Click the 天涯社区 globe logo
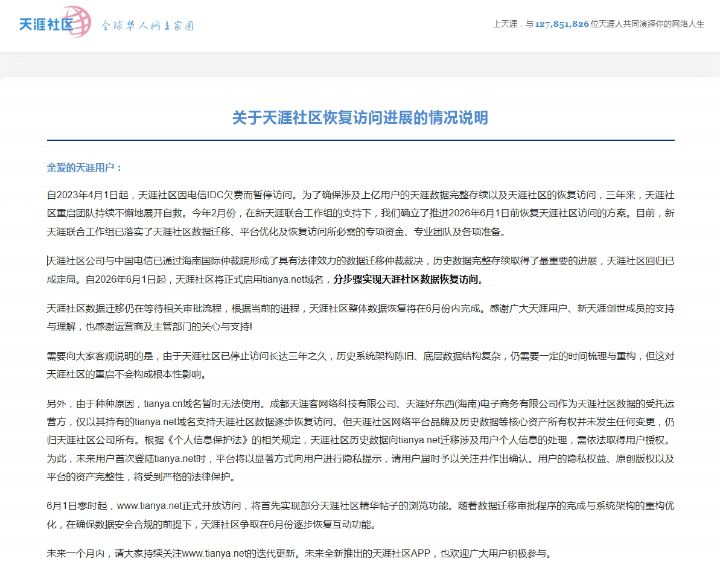Viewport: 720px width, 569px height. click(x=55, y=22)
